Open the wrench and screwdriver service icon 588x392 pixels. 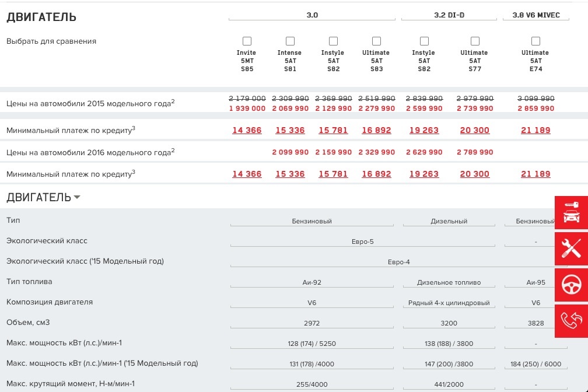(570, 249)
